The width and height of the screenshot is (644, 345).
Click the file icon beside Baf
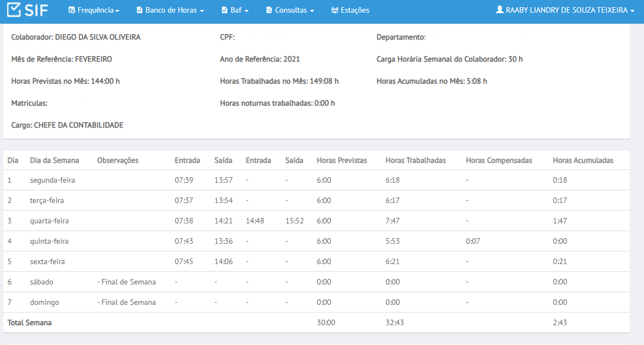coord(225,10)
